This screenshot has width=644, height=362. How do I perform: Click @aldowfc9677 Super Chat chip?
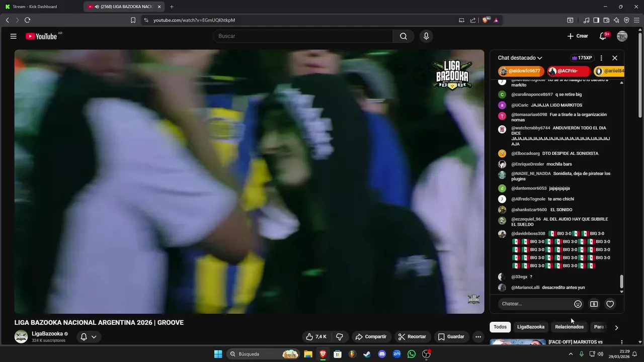click(521, 71)
